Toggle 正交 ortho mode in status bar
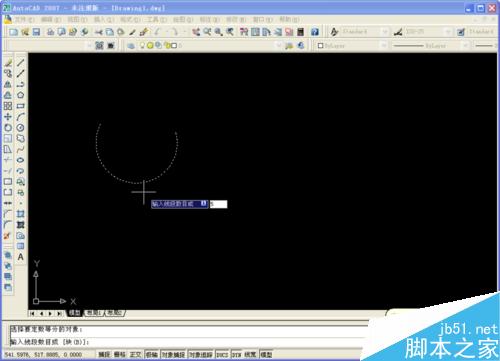The width and height of the screenshot is (500, 361). pos(135,355)
